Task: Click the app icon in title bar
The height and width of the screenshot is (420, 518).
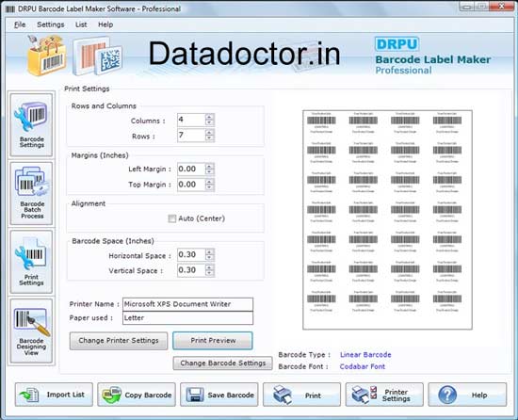Action: click(x=10, y=8)
